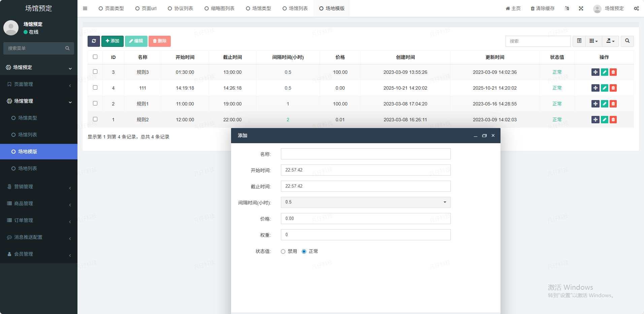Open the columns visibility dropdown
Image resolution: width=644 pixels, height=314 pixels.
pos(593,41)
